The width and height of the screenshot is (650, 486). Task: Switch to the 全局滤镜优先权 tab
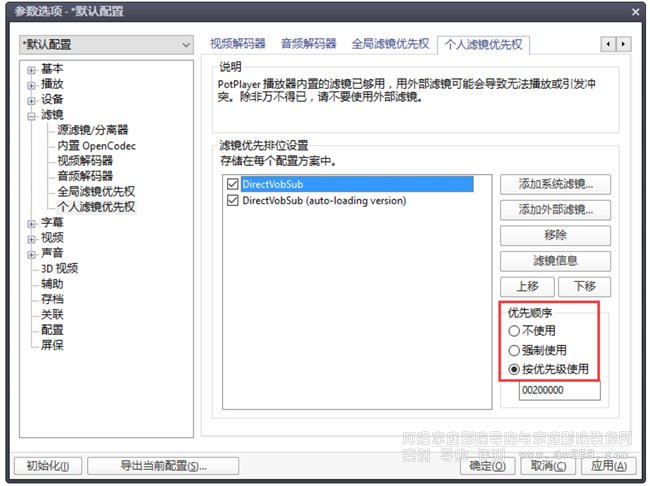390,44
